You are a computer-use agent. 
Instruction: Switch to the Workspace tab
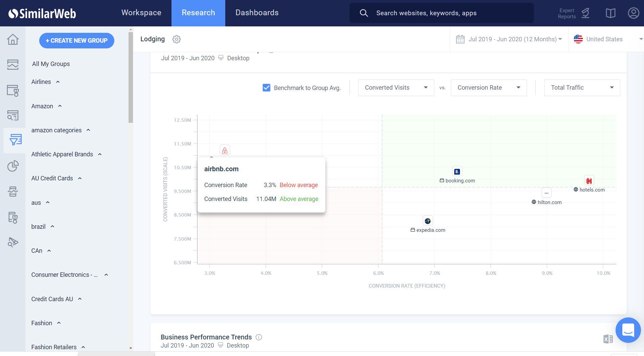(141, 13)
